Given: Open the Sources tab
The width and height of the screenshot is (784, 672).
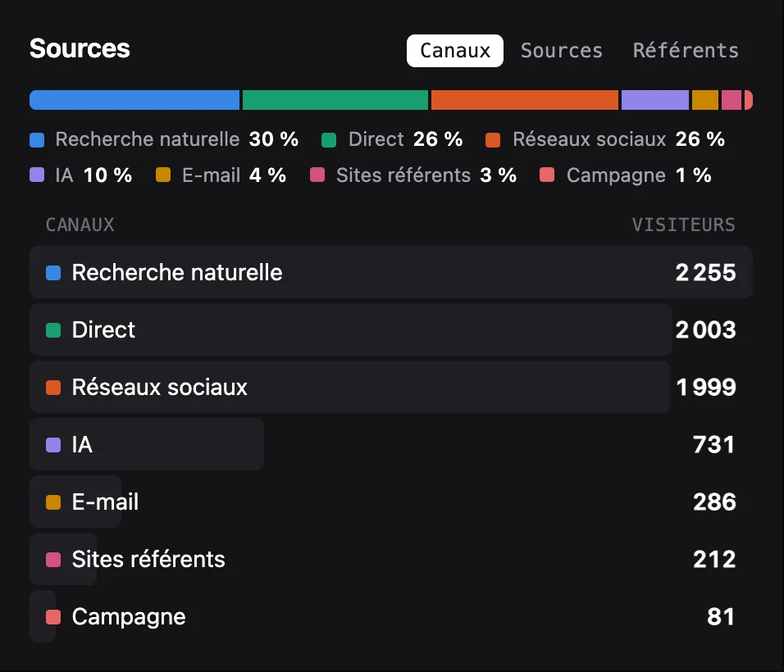Looking at the screenshot, I should pos(562,51).
